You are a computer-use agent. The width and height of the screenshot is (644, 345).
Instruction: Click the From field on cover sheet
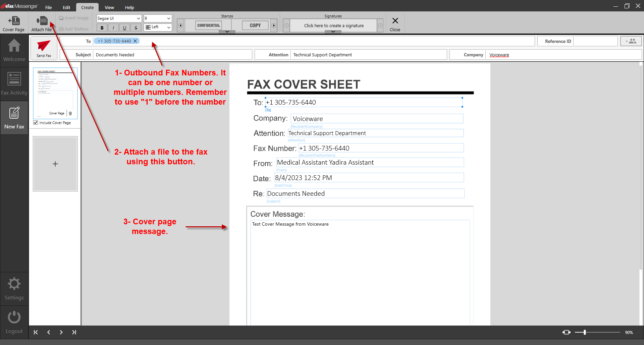[370, 163]
